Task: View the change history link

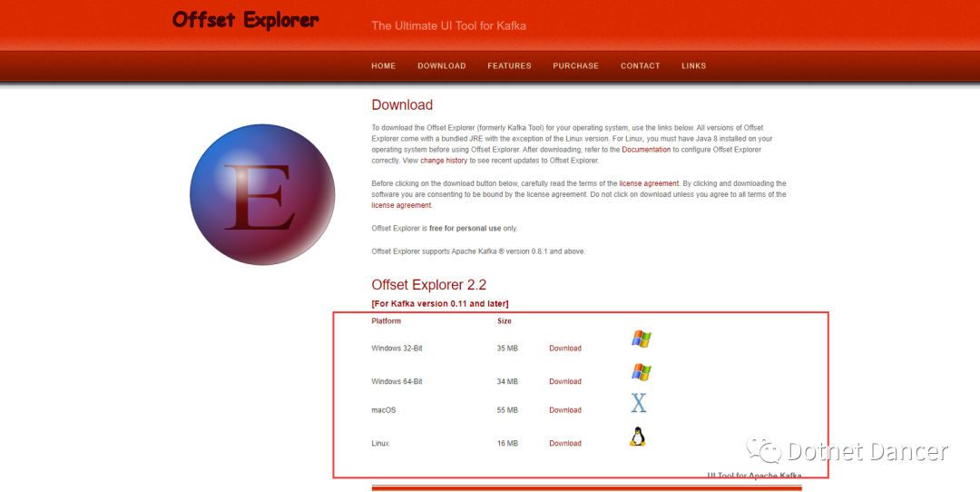Action: coord(444,161)
